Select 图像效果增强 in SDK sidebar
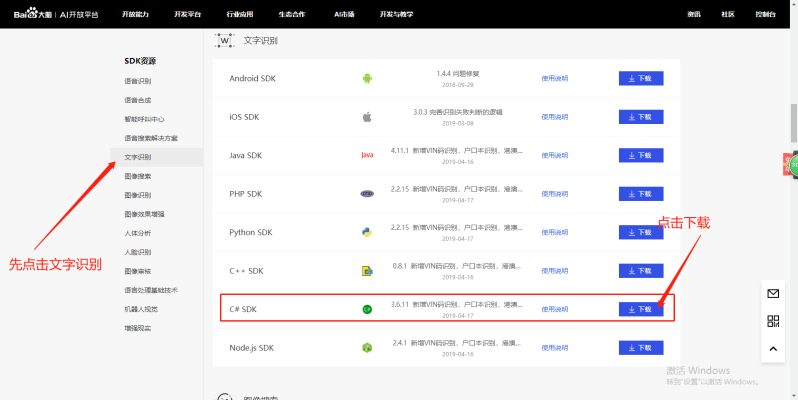The image size is (798, 400). tap(145, 214)
